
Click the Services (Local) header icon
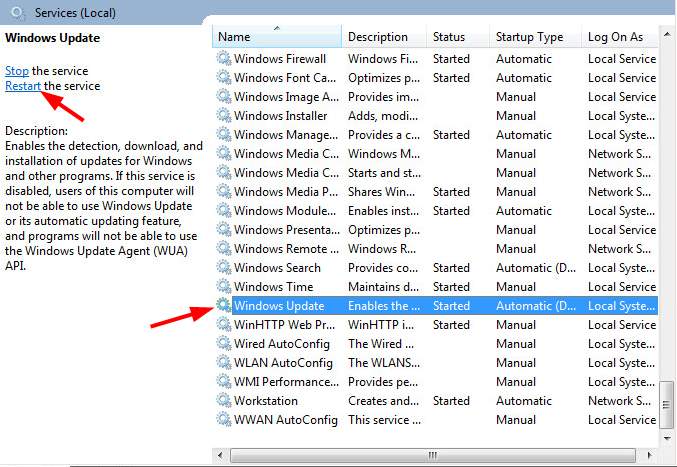[x=17, y=12]
